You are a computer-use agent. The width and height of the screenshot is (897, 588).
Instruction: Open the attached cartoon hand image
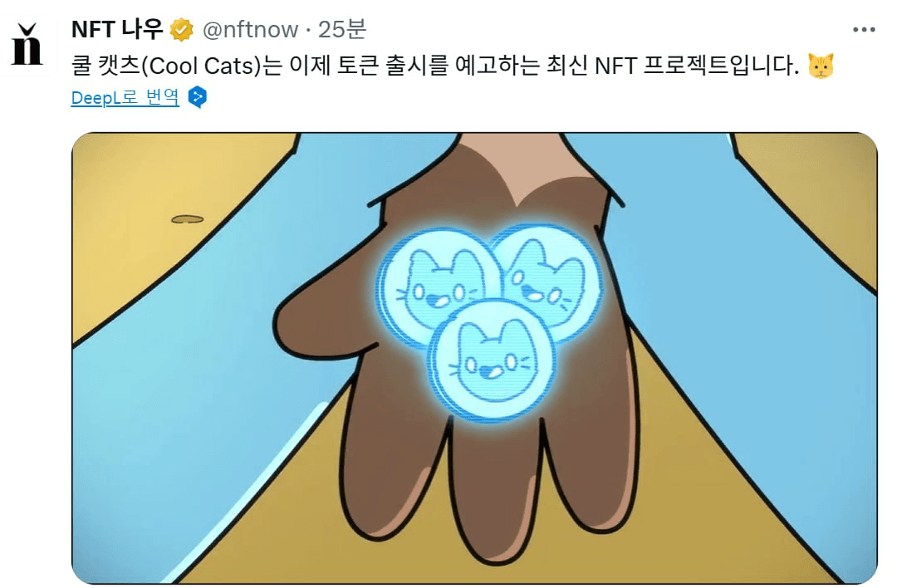click(x=474, y=358)
